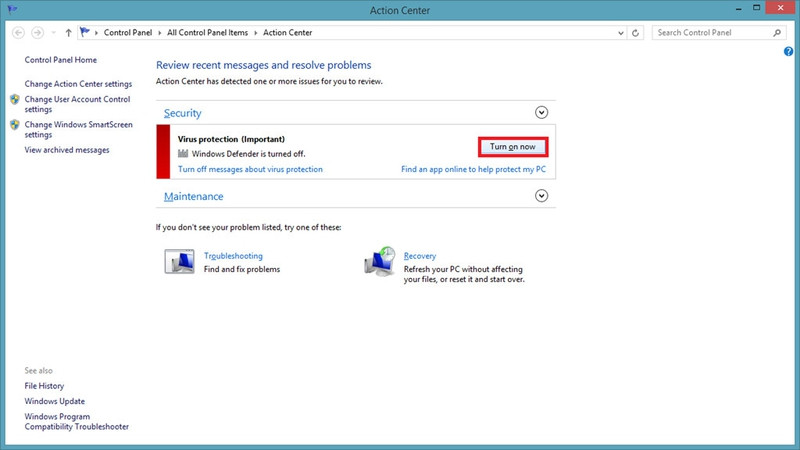Click the blue Help question mark icon
The width and height of the screenshot is (800, 450).
(x=789, y=51)
